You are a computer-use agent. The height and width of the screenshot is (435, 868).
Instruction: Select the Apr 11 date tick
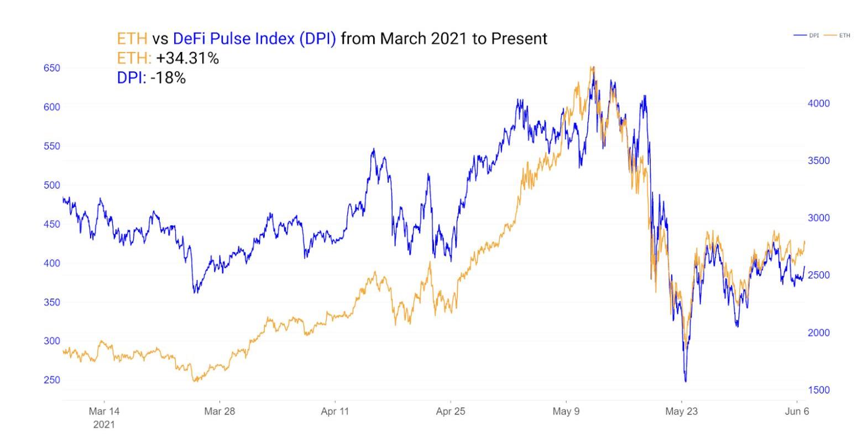pyautogui.click(x=335, y=411)
